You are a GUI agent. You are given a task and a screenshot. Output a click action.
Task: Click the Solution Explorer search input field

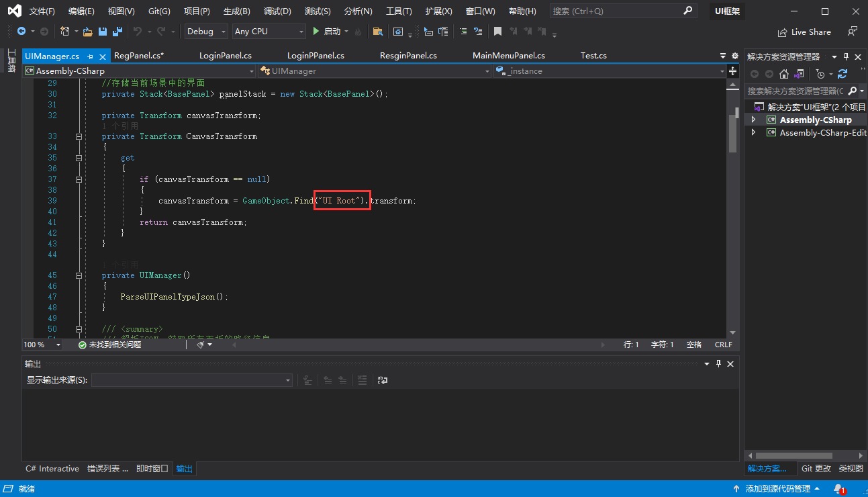[x=795, y=91]
